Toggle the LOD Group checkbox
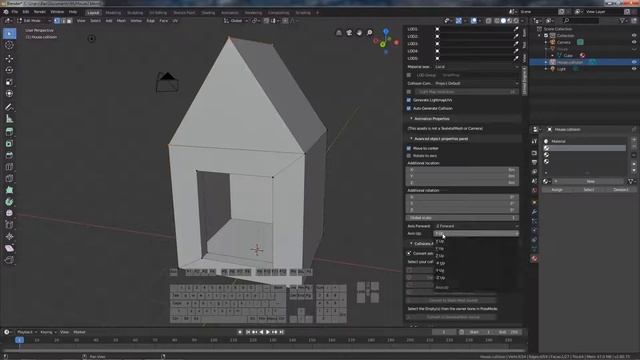The image size is (640, 360). coord(409,75)
